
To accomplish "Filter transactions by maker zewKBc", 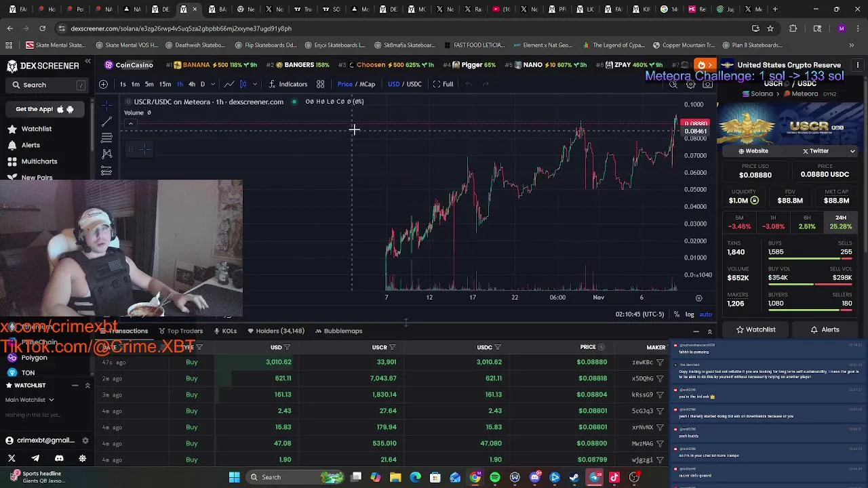I will [x=660, y=363].
